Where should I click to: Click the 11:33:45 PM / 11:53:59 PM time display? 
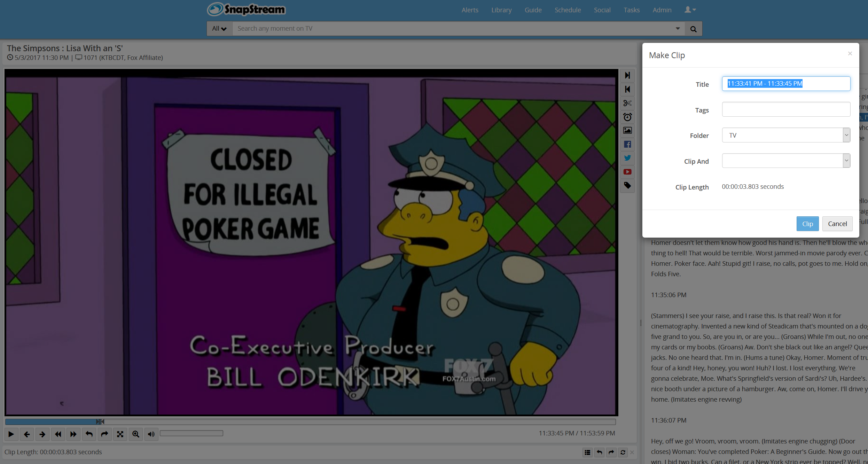click(577, 433)
